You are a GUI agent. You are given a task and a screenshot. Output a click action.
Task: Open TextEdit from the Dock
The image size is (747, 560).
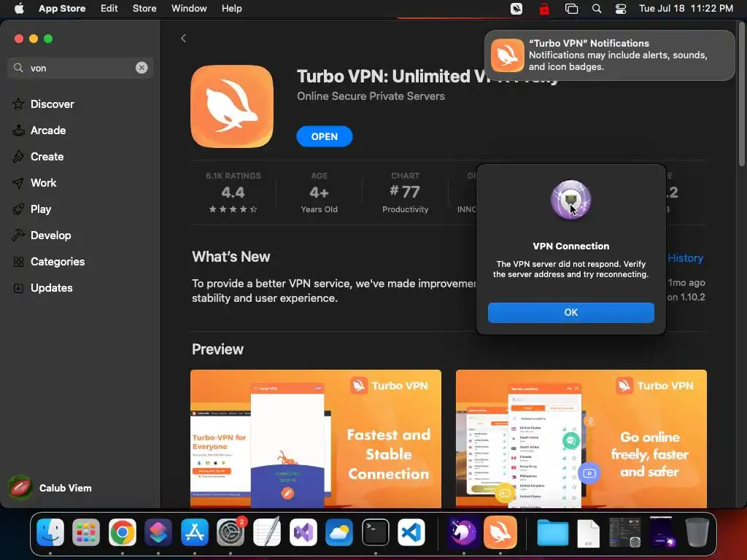(267, 532)
